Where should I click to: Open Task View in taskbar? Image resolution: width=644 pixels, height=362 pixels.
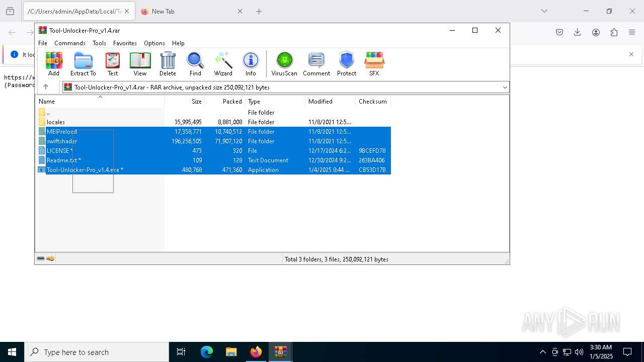click(181, 352)
